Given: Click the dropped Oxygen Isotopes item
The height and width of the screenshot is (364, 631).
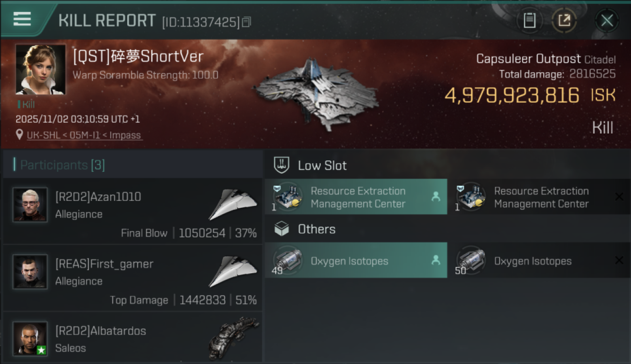Looking at the screenshot, I should (356, 261).
